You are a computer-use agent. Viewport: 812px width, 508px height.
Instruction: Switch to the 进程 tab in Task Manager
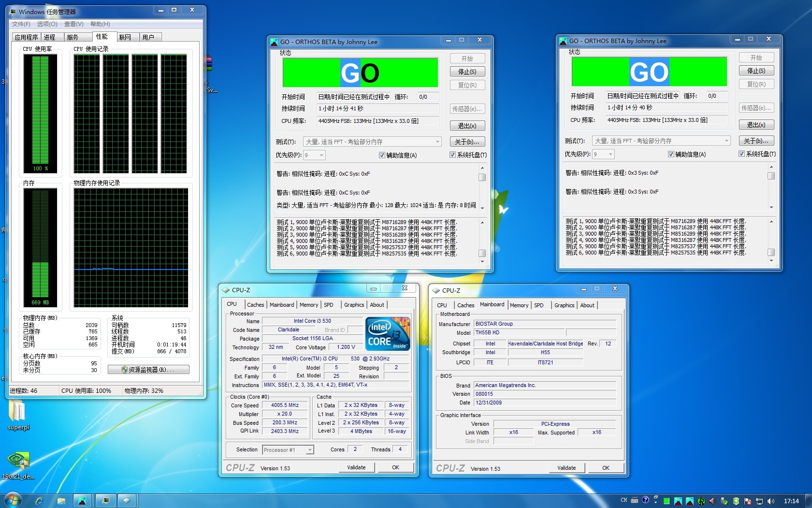point(50,37)
